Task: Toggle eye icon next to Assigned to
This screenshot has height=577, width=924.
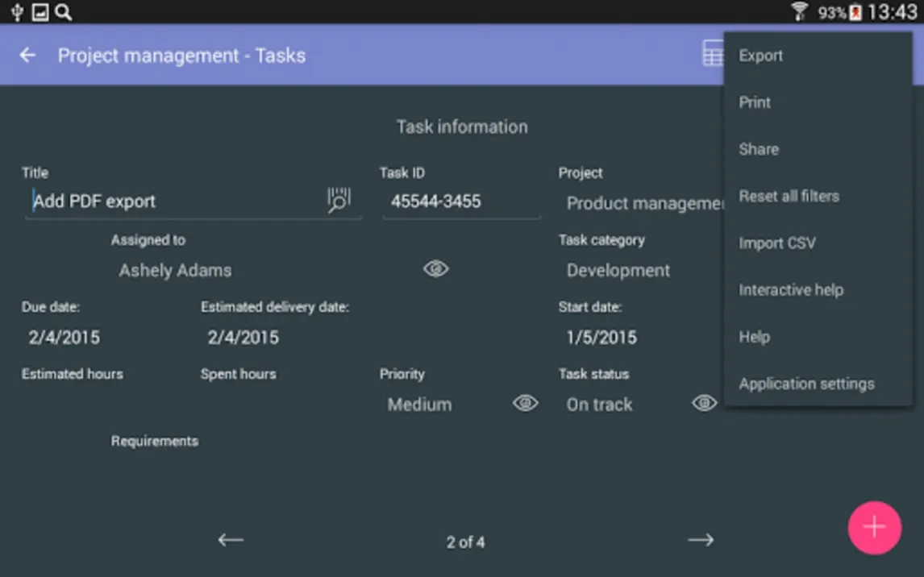Action: (435, 270)
